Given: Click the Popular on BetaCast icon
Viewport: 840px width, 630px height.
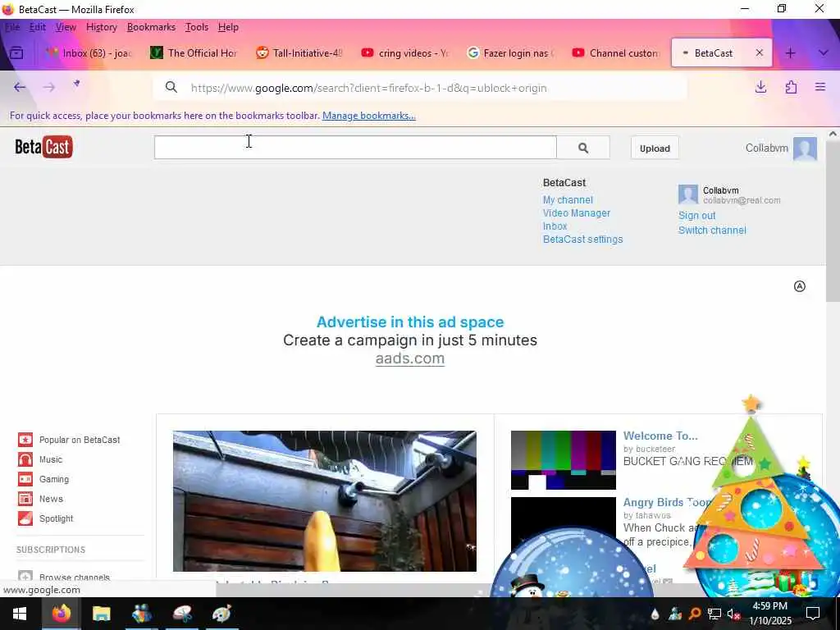Looking at the screenshot, I should tap(25, 440).
